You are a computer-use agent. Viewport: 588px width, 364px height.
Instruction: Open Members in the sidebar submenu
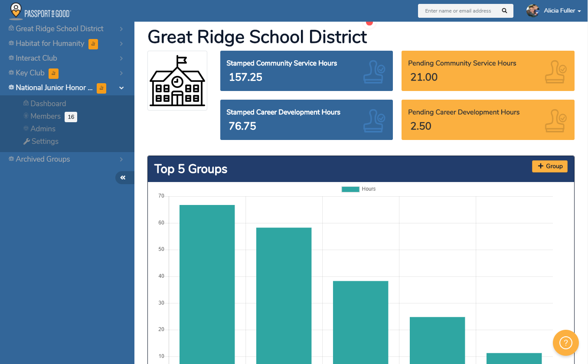coord(46,116)
